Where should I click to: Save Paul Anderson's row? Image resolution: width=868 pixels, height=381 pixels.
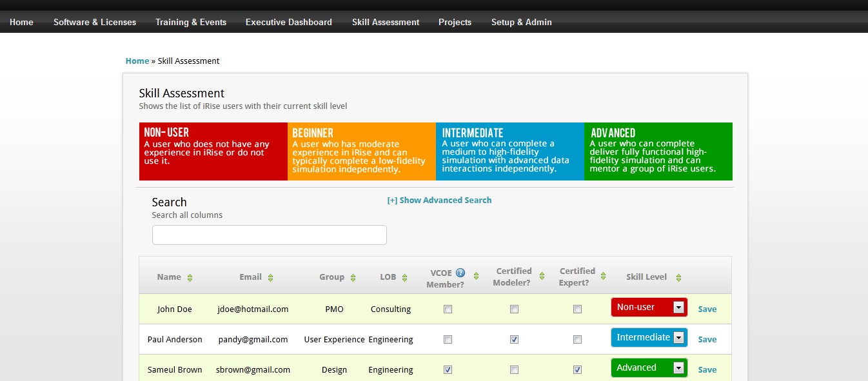tap(707, 340)
